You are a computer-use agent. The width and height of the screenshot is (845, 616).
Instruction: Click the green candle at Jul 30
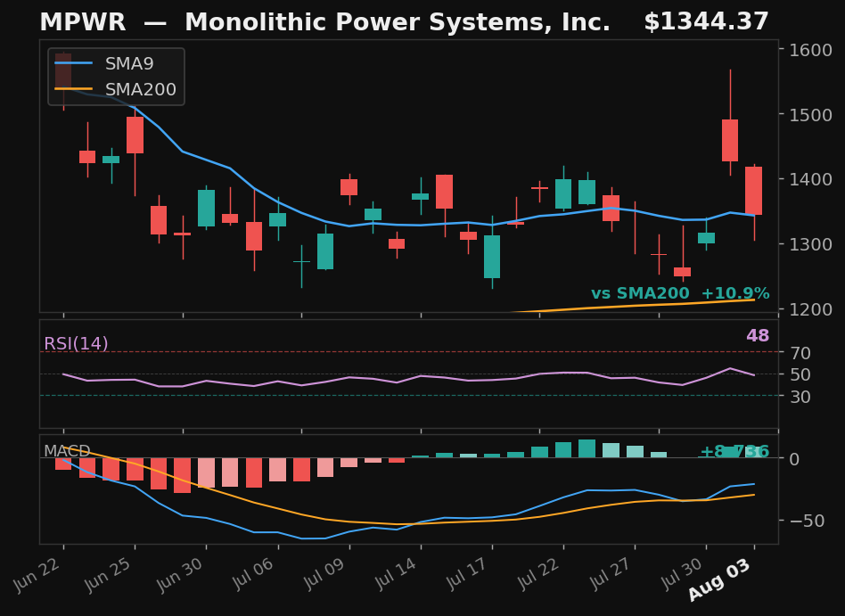[707, 238]
